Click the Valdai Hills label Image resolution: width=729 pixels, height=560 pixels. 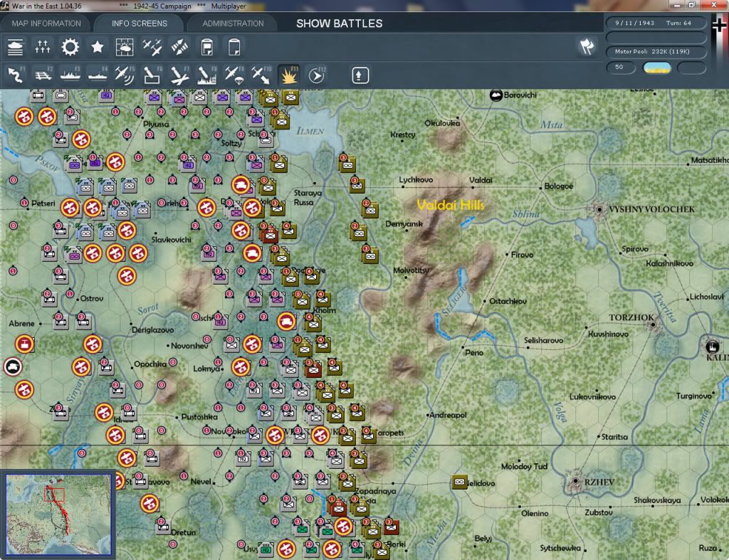[x=450, y=205]
